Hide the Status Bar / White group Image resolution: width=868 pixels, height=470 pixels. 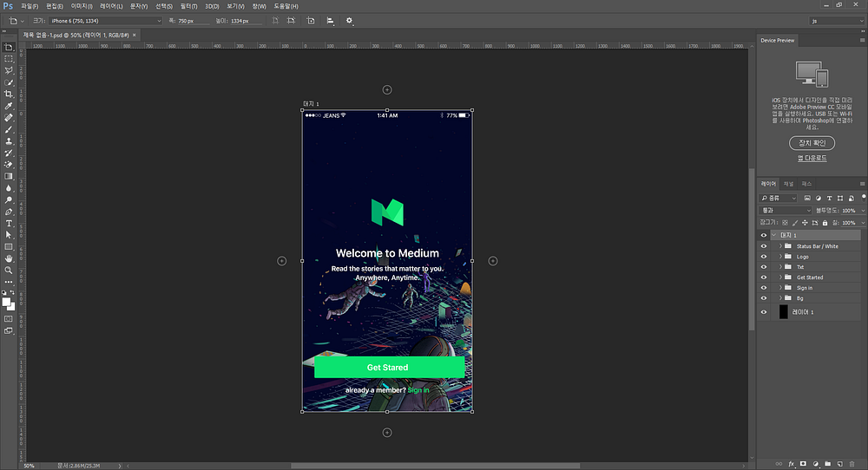(x=763, y=246)
